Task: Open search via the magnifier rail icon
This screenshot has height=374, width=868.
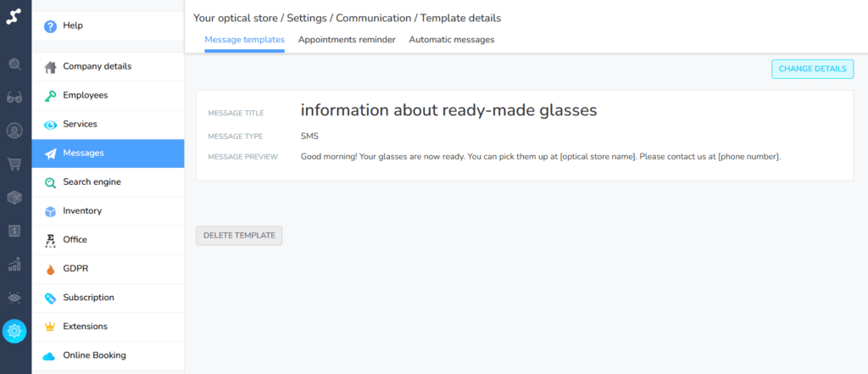Action: (x=14, y=64)
